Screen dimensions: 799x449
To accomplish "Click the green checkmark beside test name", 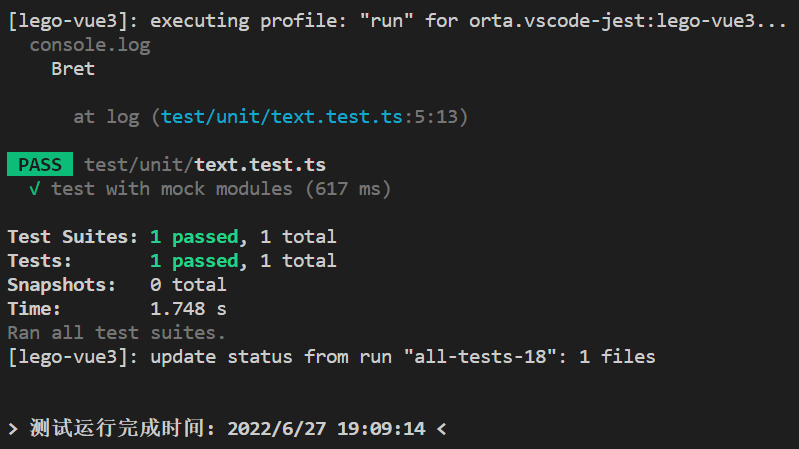I will pyautogui.click(x=35, y=189).
